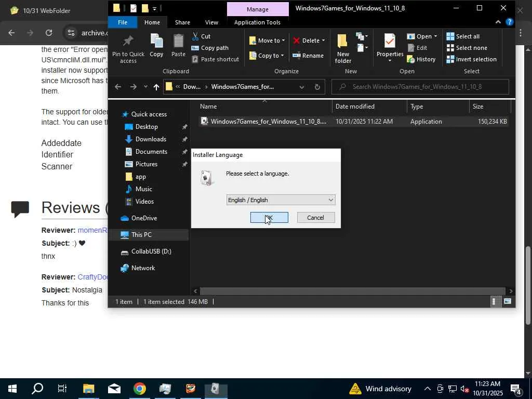Open Quick access in navigation pane
Screen dimensions: 532x399
tap(149, 114)
